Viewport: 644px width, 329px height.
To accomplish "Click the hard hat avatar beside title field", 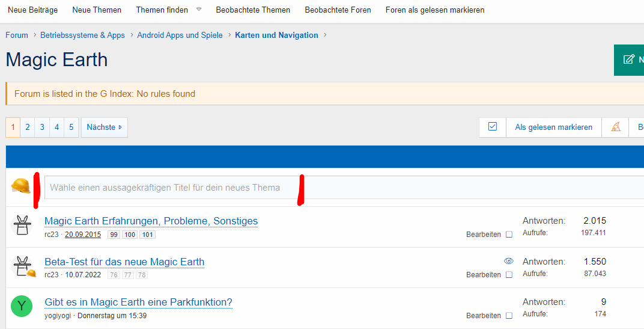I will point(20,186).
